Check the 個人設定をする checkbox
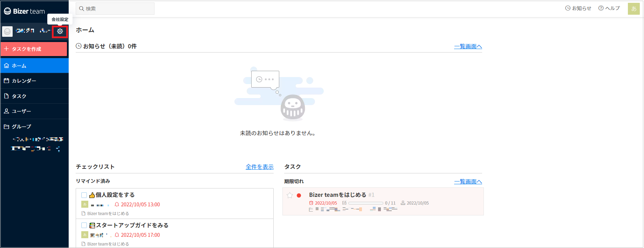The image size is (644, 248). [x=84, y=195]
